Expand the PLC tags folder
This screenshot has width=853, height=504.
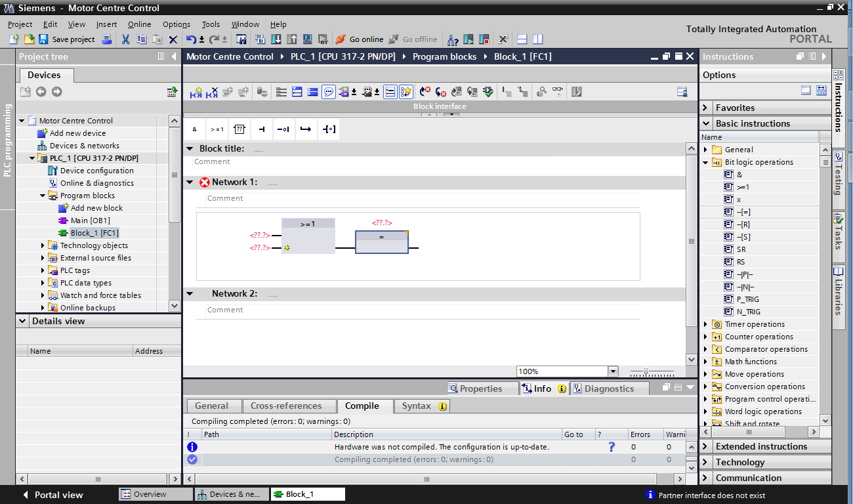(x=43, y=270)
